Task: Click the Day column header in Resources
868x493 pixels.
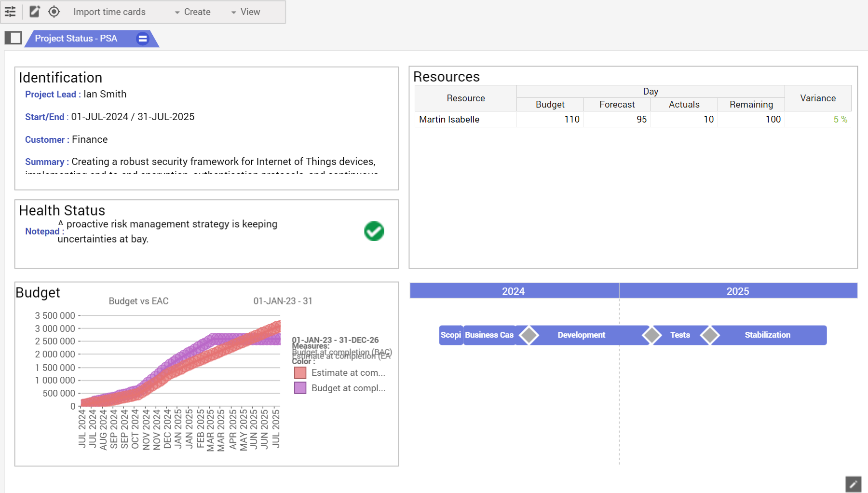Action: coord(651,91)
